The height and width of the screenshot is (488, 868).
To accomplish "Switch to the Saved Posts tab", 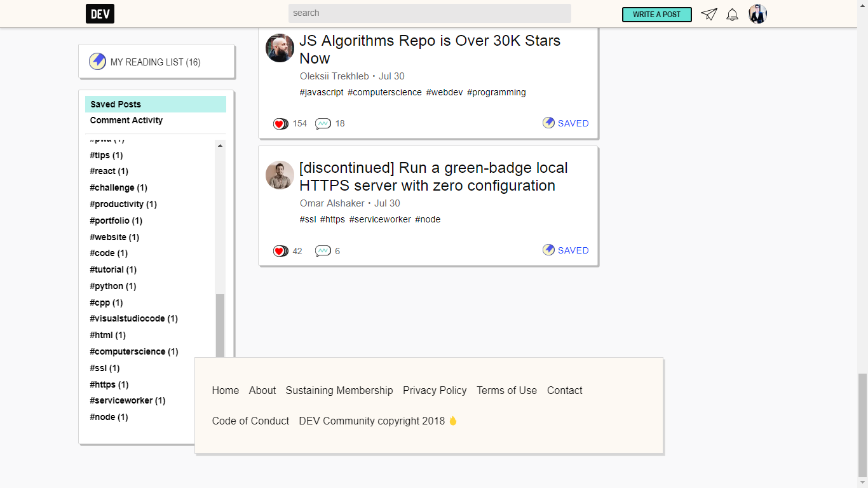I will tap(116, 104).
